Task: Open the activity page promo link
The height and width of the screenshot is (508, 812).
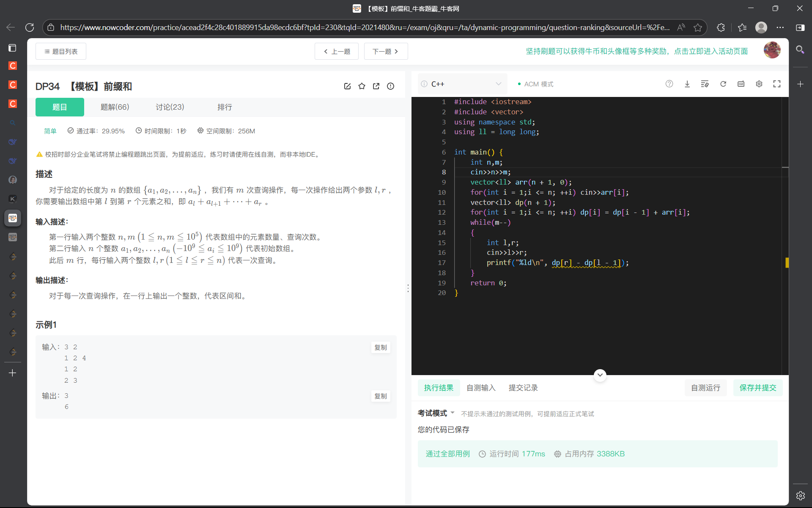Action: coord(636,51)
